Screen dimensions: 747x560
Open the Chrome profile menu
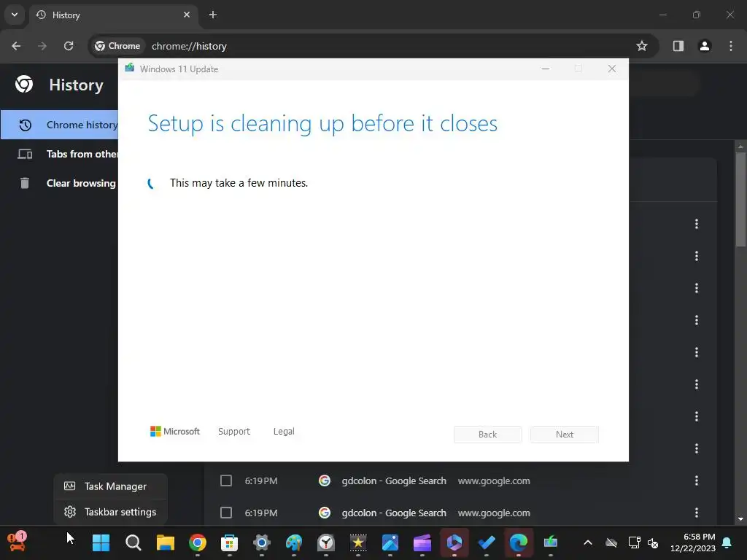(705, 46)
